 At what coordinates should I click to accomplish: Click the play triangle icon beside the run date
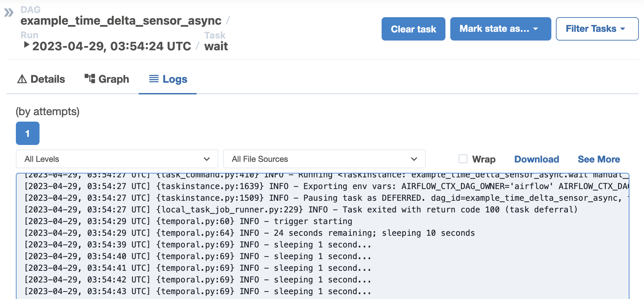(x=27, y=45)
